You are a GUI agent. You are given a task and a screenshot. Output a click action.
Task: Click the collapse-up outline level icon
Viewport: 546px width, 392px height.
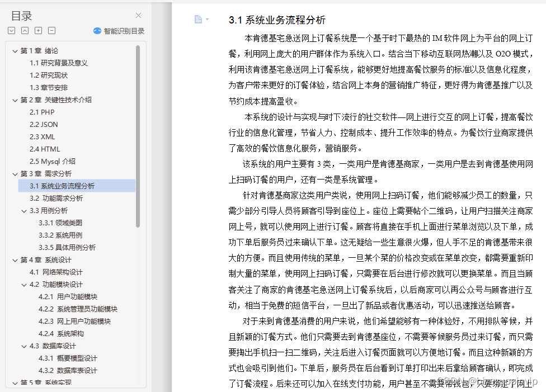(25, 31)
